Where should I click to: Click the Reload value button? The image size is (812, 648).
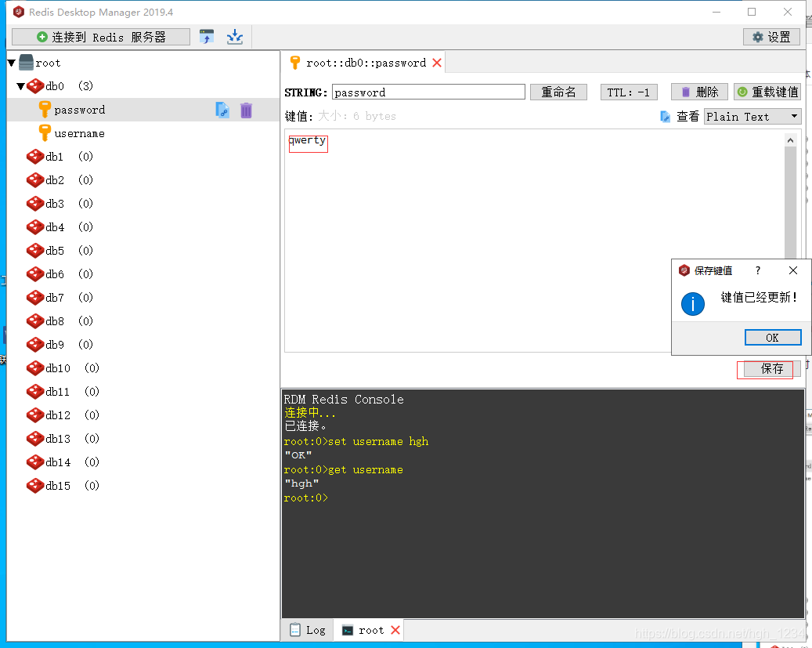tap(767, 92)
